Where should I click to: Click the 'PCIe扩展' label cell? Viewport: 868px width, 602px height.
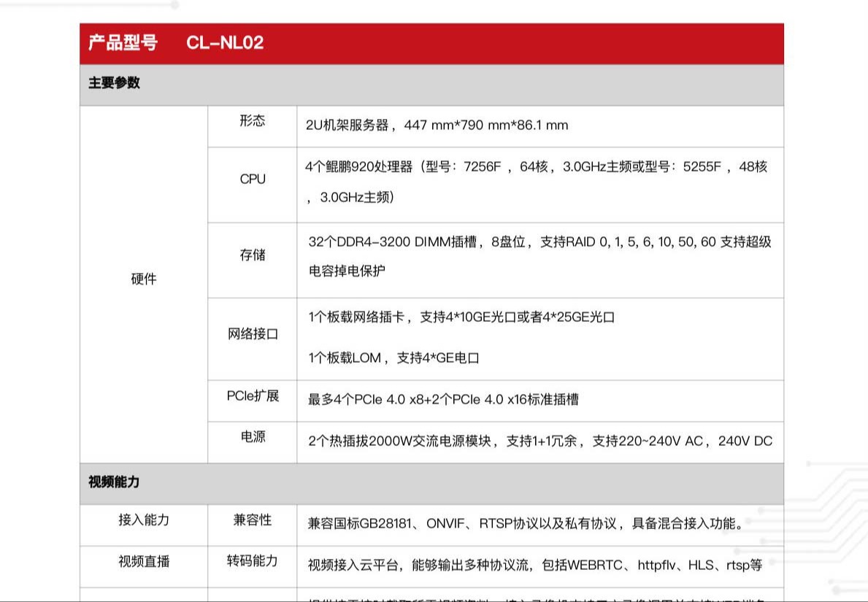pos(253,401)
